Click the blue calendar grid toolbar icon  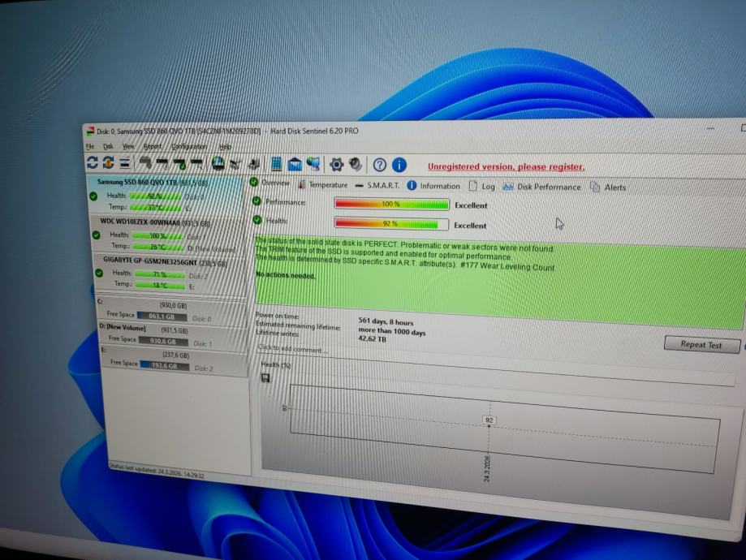click(276, 165)
